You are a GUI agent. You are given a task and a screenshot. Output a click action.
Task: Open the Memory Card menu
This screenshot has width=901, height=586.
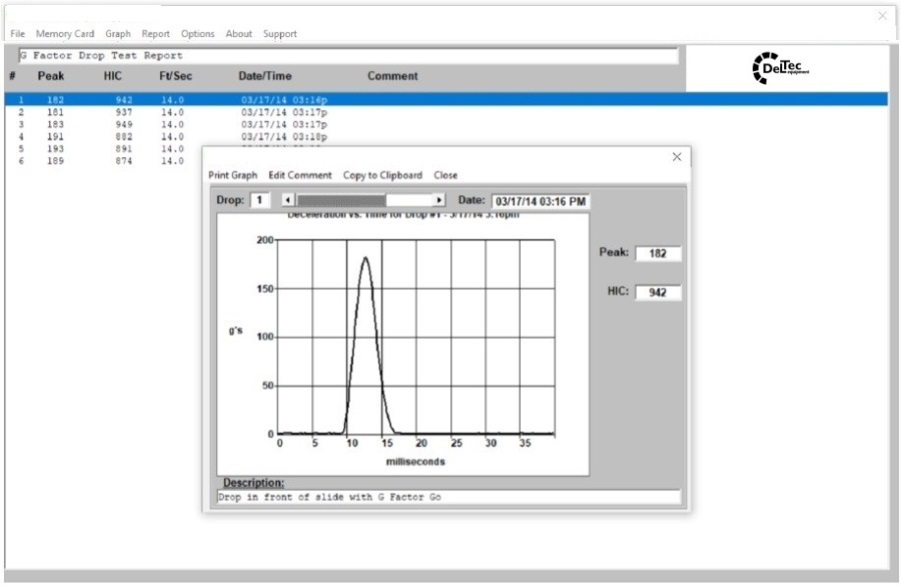pyautogui.click(x=65, y=34)
